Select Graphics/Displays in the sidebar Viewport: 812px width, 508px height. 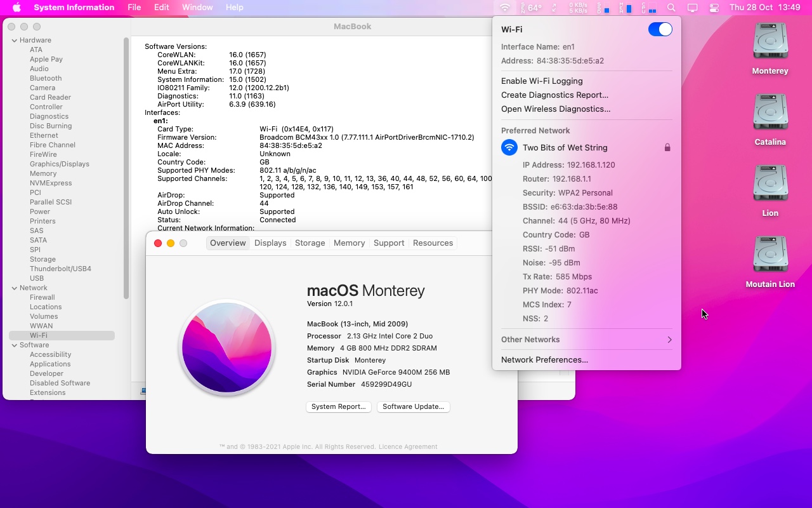coord(60,164)
